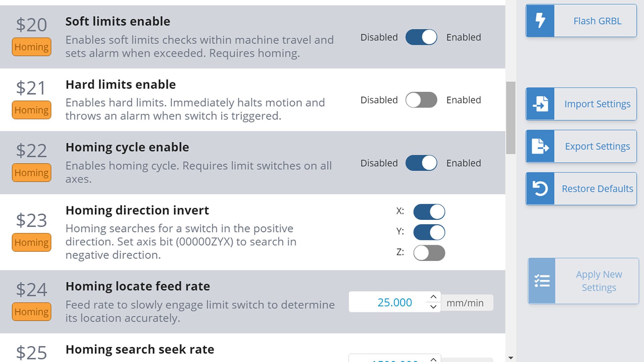Click up arrow for homing search seek rate
This screenshot has height=362, width=644.
pos(433,359)
